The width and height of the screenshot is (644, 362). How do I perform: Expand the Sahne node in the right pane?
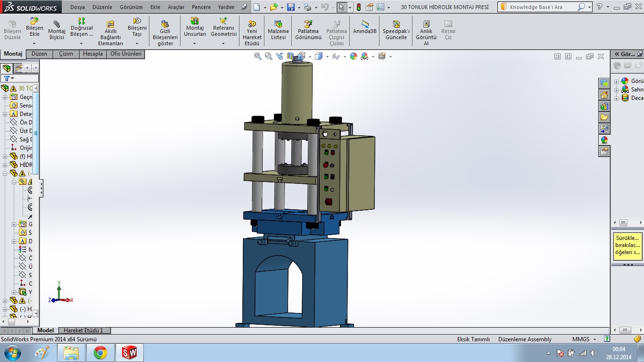point(617,90)
